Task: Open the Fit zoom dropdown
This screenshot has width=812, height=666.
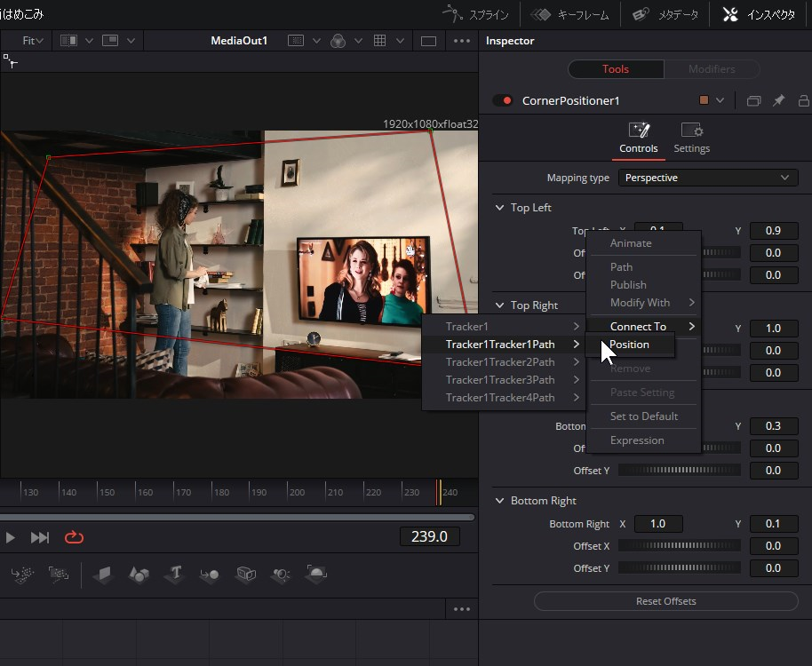Action: (34, 41)
